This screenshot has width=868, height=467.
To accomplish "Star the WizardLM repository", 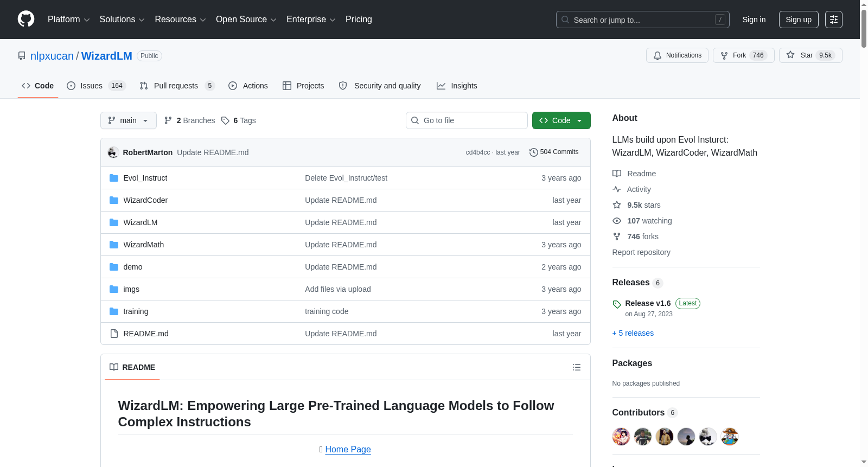I will coord(810,55).
